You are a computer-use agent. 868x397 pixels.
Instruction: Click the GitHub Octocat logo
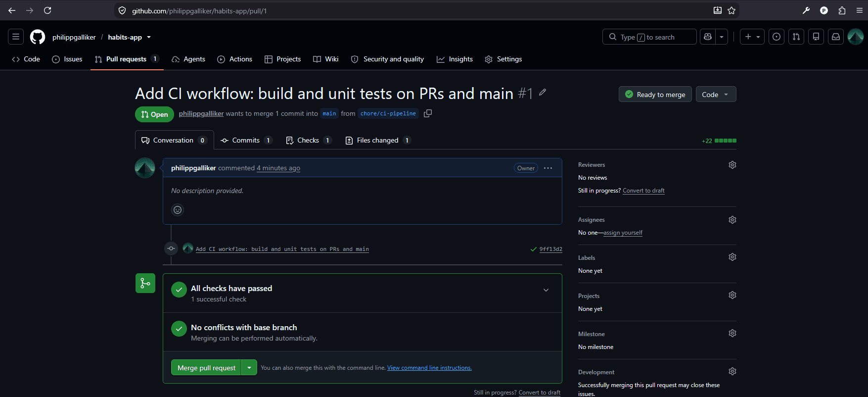tap(38, 37)
